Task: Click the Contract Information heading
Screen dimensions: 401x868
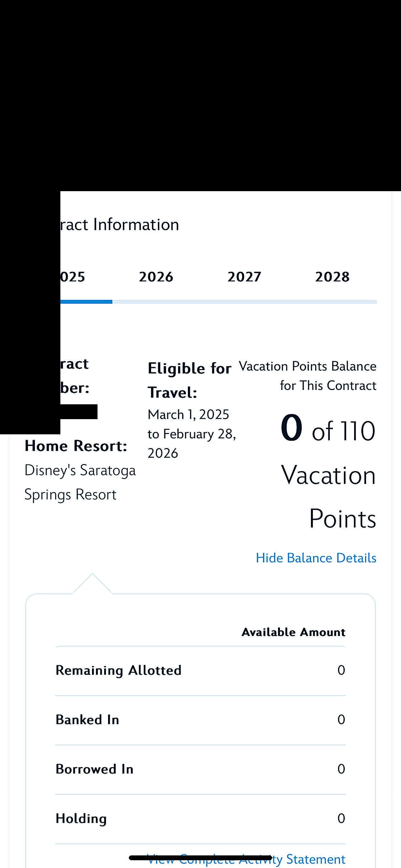Action: tap(120, 225)
